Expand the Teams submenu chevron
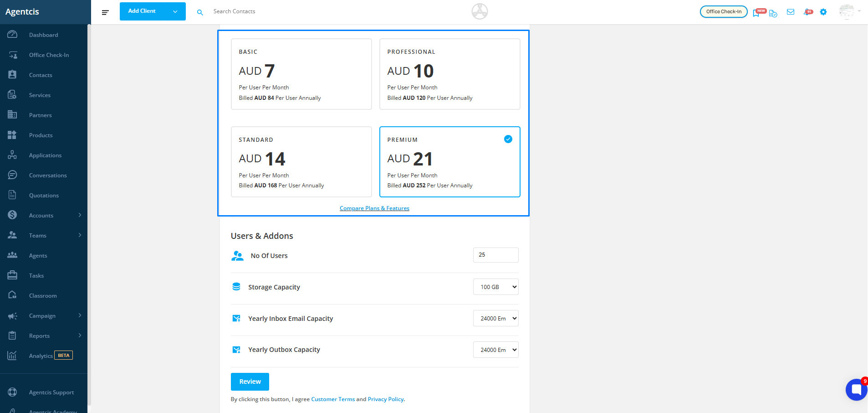 pyautogui.click(x=80, y=235)
